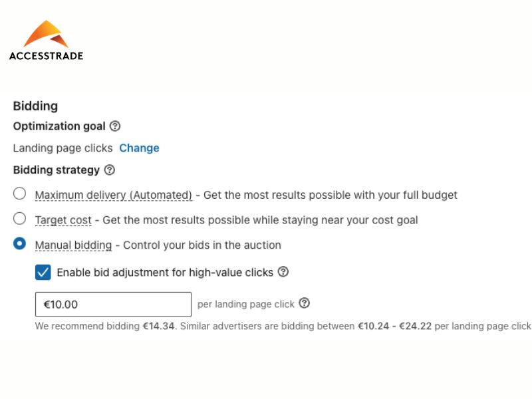Open the Optimization goal help tooltip

pos(115,126)
